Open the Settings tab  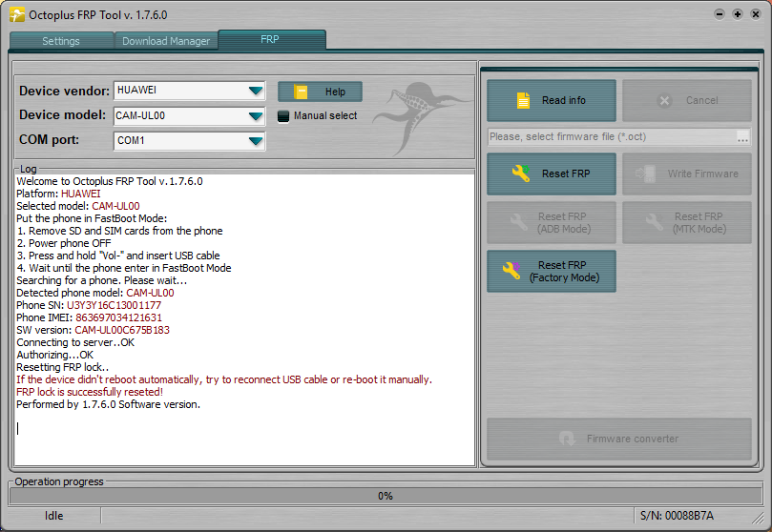(x=61, y=41)
